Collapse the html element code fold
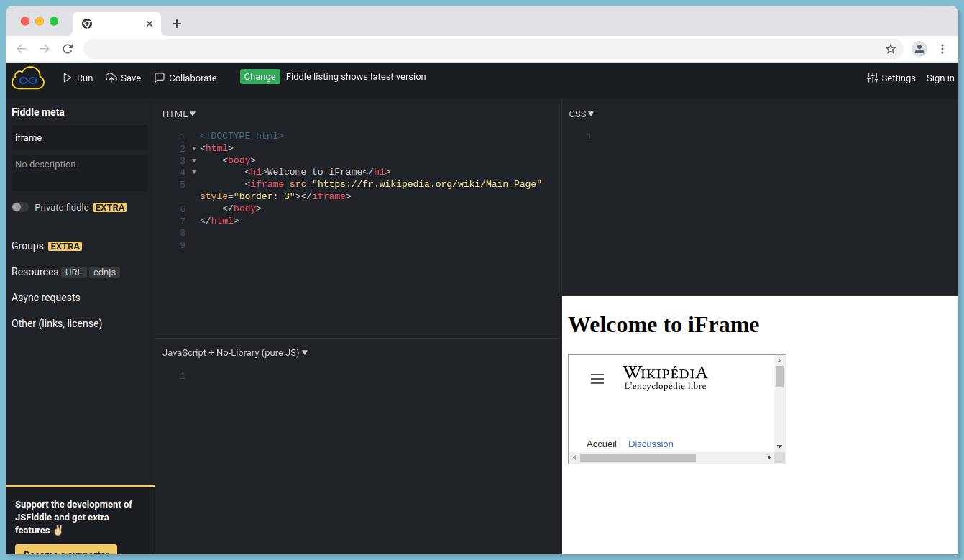 pos(193,148)
